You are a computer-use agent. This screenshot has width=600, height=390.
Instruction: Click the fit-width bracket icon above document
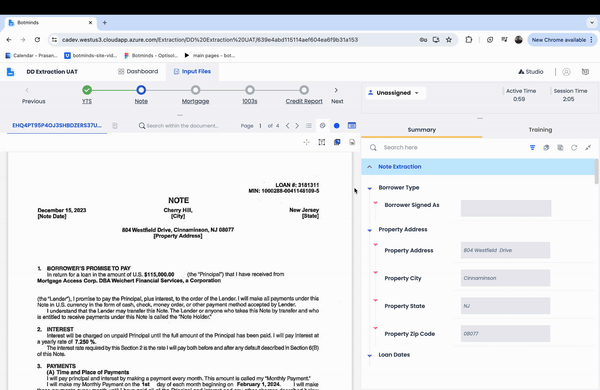(321, 142)
